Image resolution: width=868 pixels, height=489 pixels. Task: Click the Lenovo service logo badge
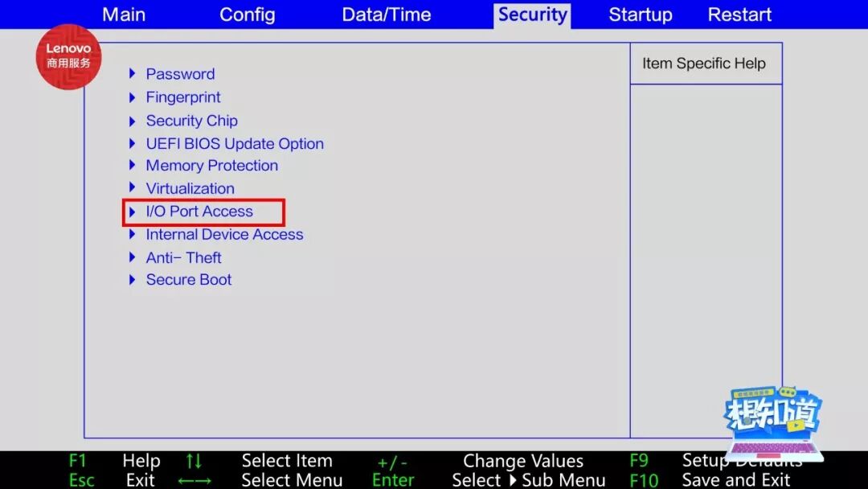click(x=68, y=57)
